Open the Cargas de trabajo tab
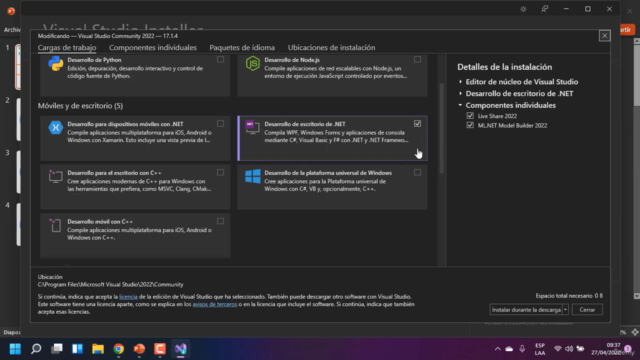640x360 pixels. click(x=67, y=48)
